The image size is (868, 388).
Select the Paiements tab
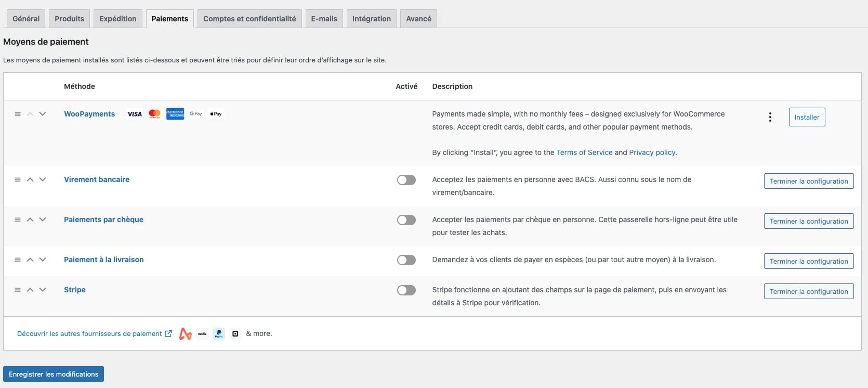(170, 19)
